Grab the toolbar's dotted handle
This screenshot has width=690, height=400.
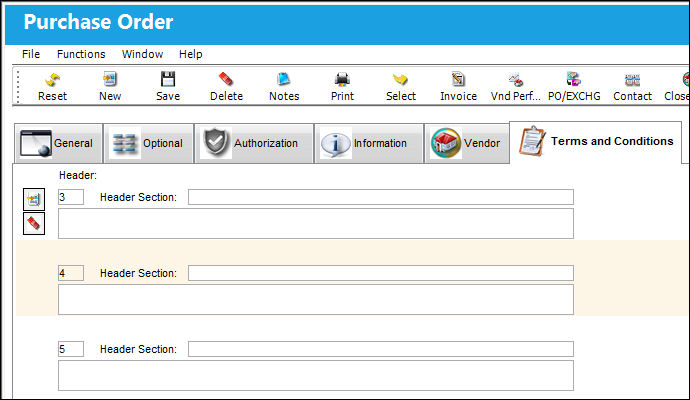tap(18, 87)
